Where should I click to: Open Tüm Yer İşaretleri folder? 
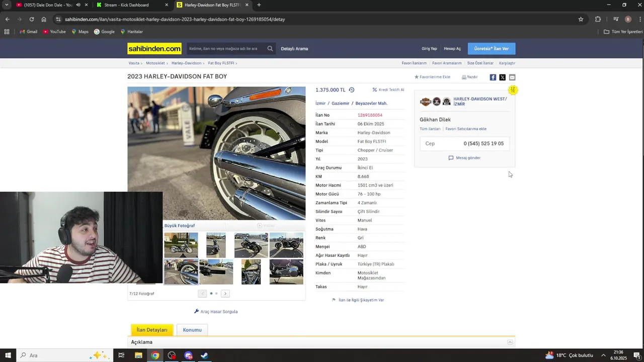(x=623, y=32)
